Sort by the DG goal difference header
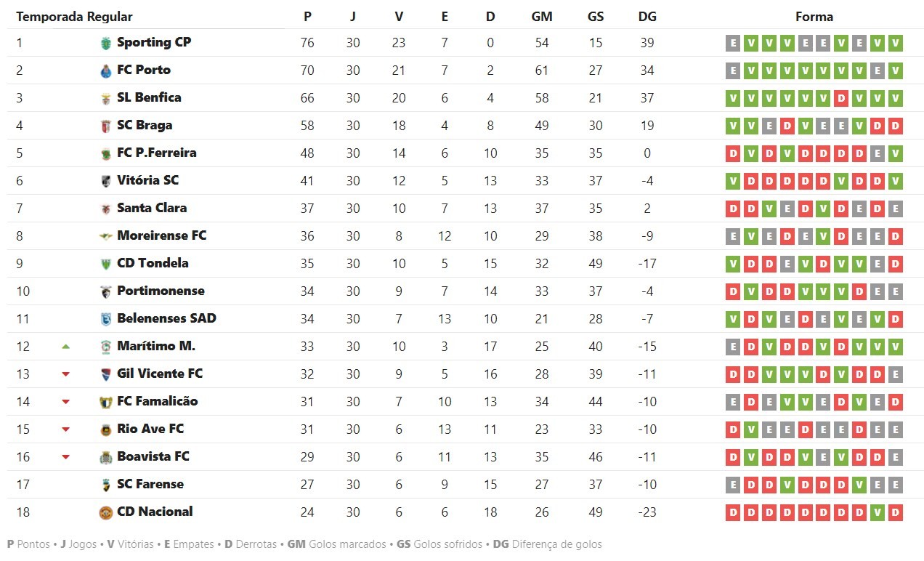924x561 pixels. (x=647, y=17)
